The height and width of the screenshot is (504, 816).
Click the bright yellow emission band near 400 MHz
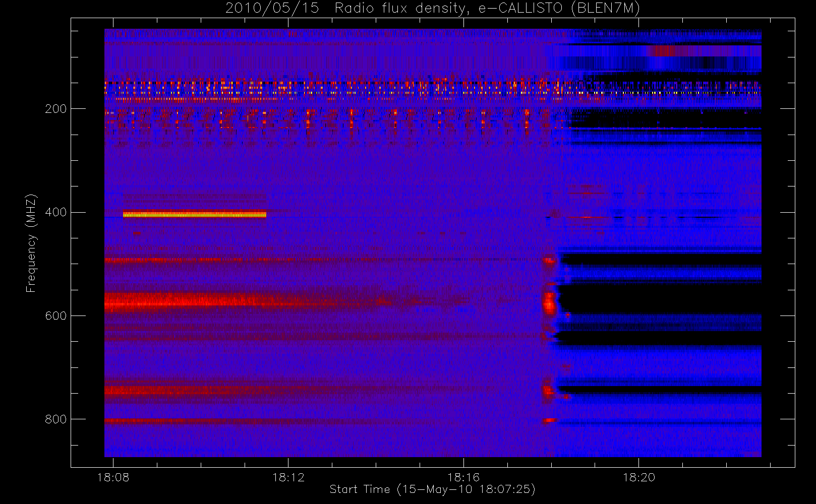tap(195, 214)
